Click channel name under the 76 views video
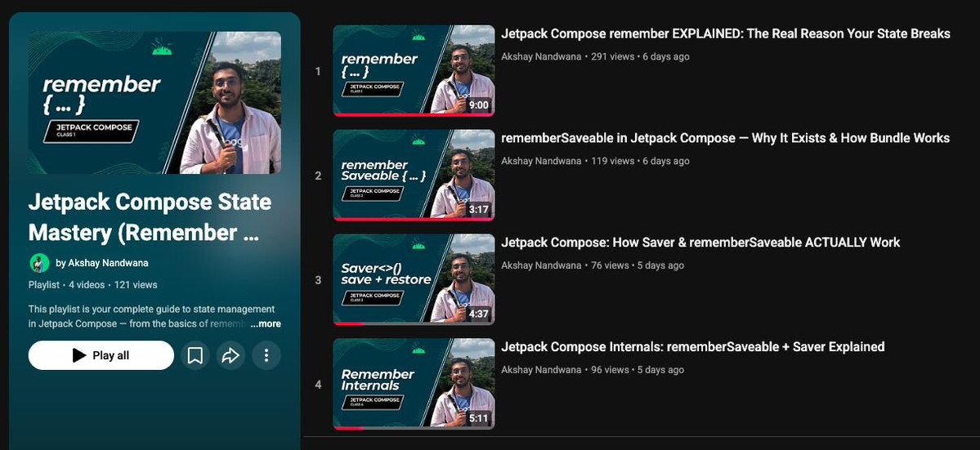The image size is (980, 450). [541, 265]
